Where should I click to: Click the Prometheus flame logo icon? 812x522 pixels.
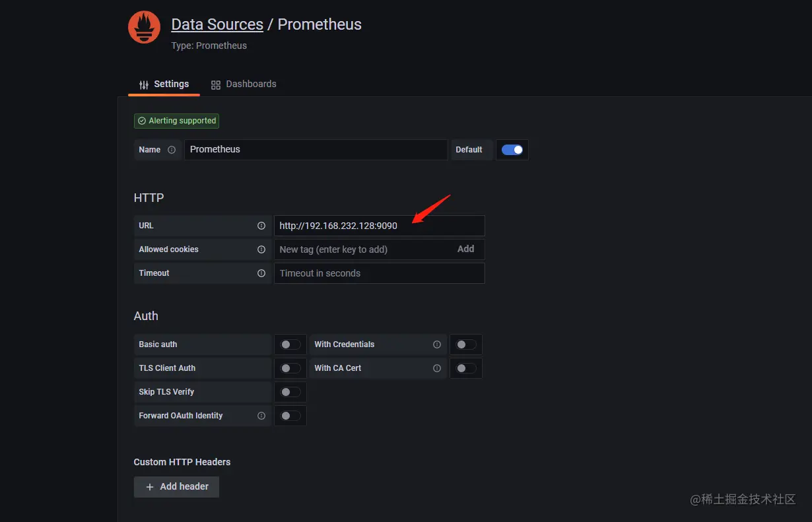pyautogui.click(x=144, y=28)
